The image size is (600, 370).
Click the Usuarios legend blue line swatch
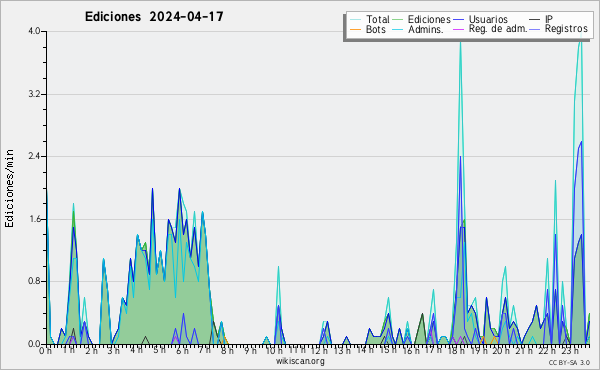click(458, 20)
